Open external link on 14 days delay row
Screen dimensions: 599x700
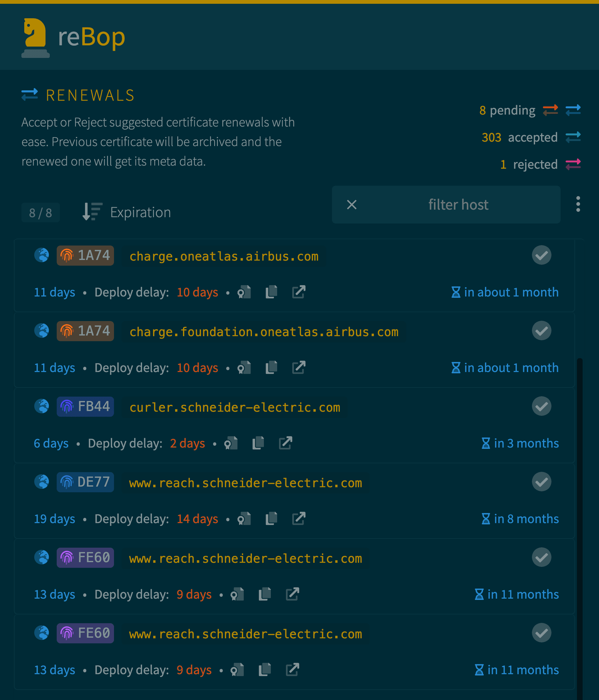pos(299,519)
